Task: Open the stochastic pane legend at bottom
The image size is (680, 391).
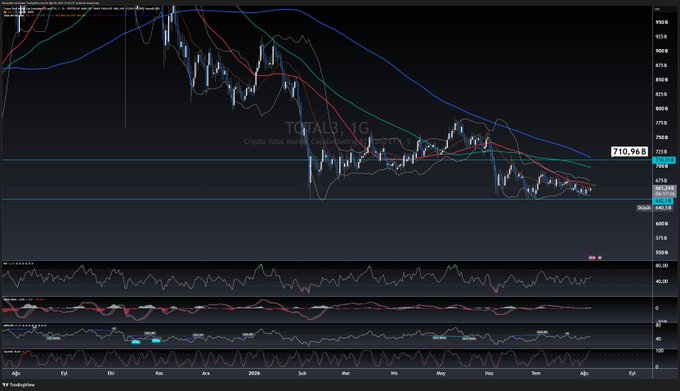Action: coord(16,352)
